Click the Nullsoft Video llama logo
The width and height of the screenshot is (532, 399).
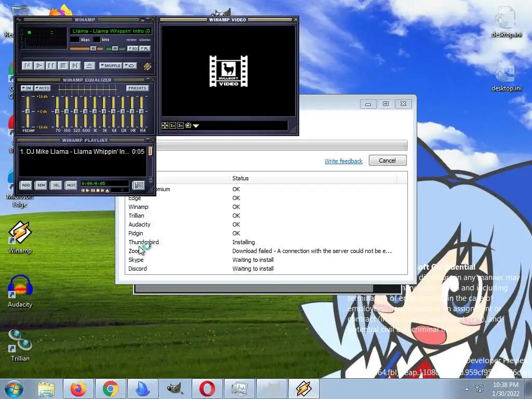pyautogui.click(x=229, y=71)
